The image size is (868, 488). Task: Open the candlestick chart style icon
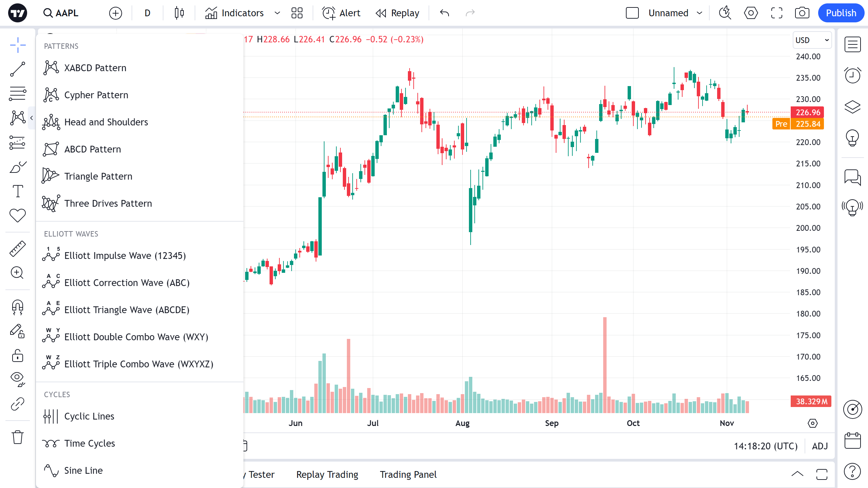pyautogui.click(x=179, y=13)
